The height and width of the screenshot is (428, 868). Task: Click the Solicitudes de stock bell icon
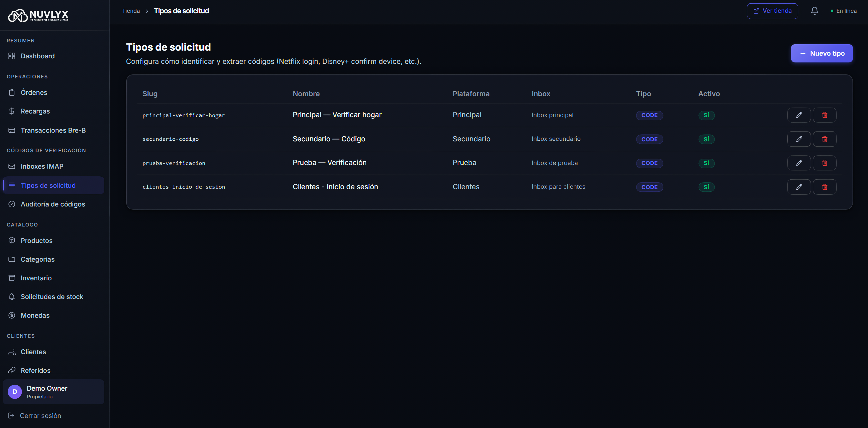tap(12, 297)
